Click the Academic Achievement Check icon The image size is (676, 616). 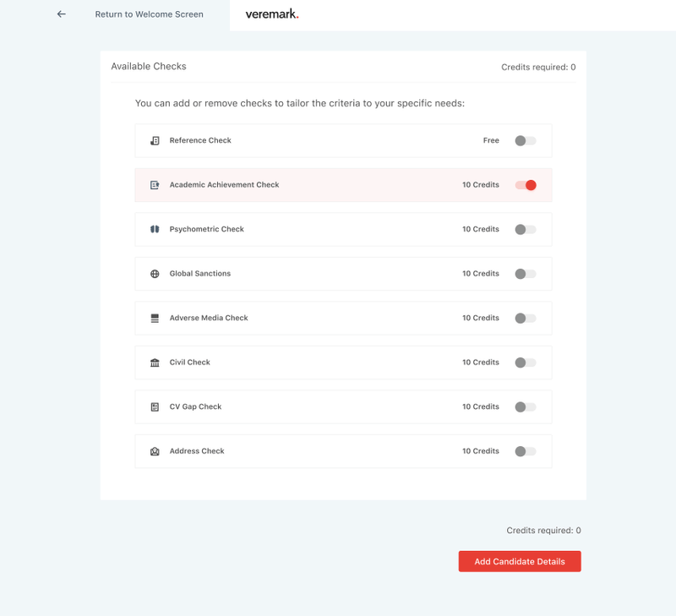[x=155, y=185]
